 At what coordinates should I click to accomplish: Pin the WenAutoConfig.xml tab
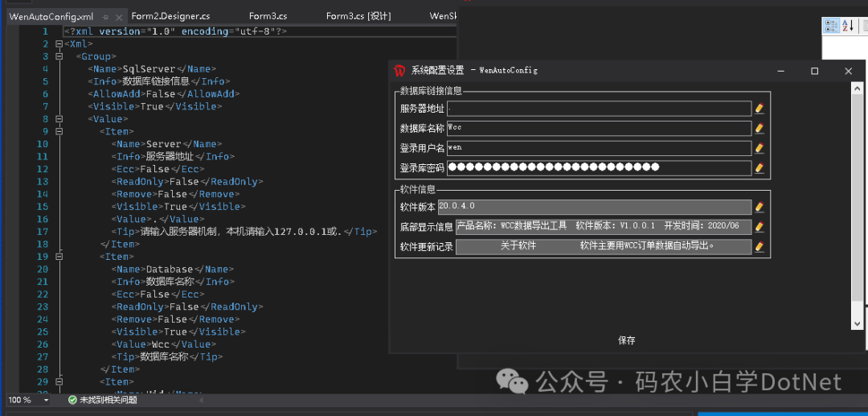(x=105, y=16)
